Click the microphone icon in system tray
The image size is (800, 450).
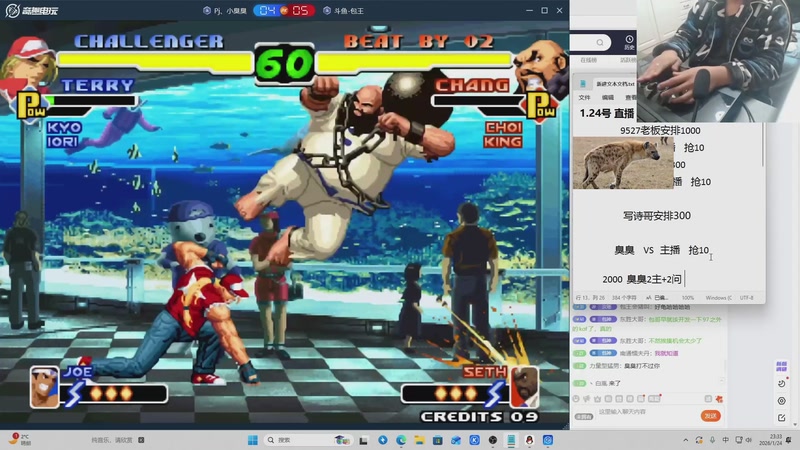712,440
